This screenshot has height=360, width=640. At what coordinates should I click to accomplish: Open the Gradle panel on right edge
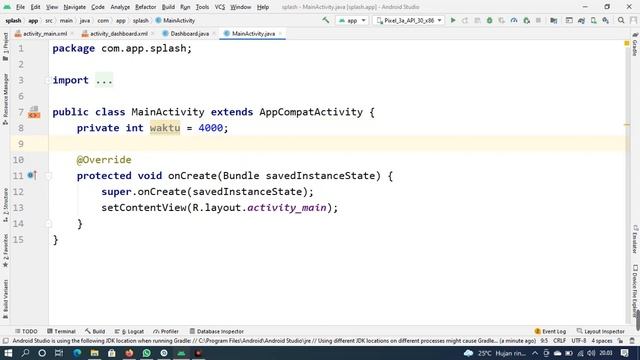[x=635, y=45]
